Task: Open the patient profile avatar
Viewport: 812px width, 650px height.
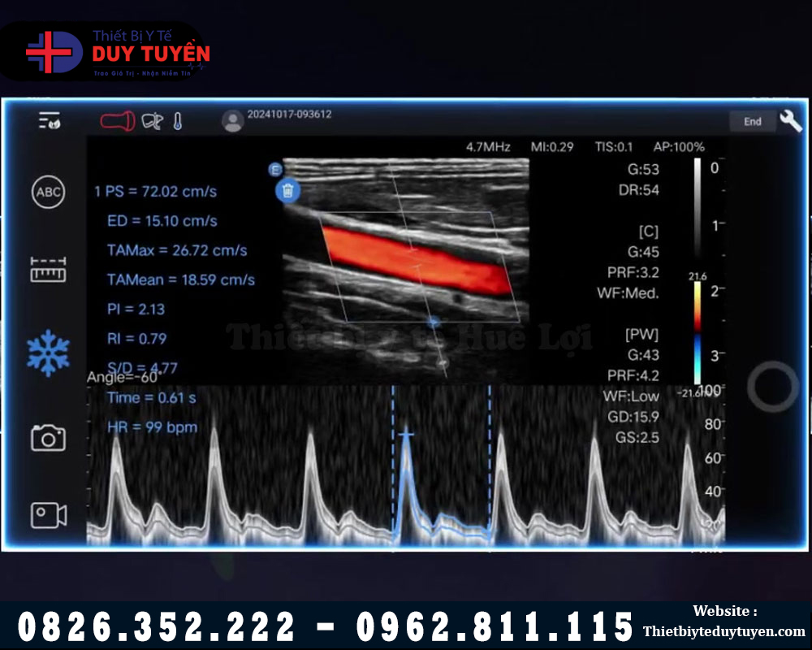Action: (x=233, y=121)
